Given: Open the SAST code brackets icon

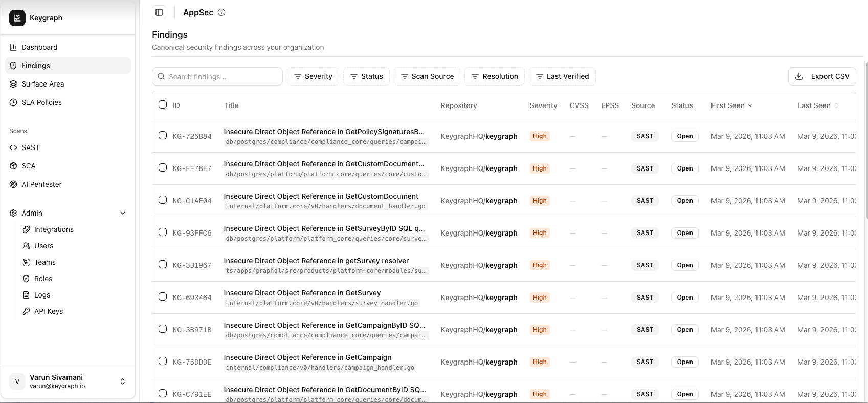Looking at the screenshot, I should coord(13,147).
